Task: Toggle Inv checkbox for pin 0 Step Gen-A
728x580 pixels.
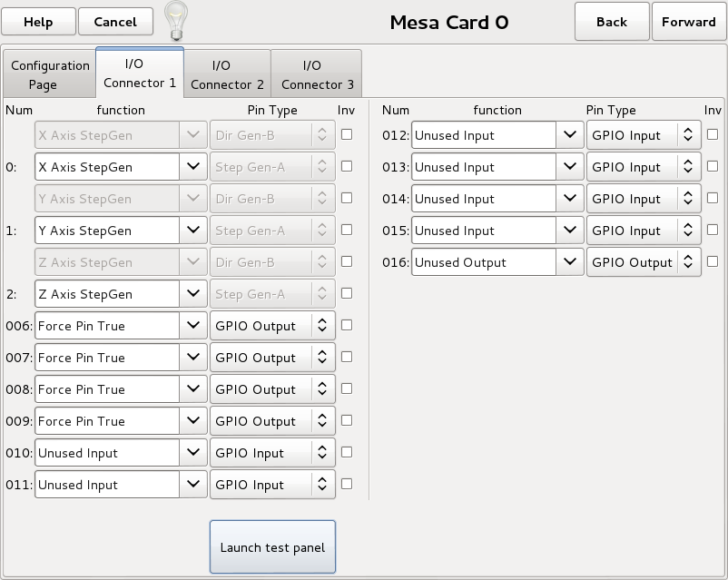Action: (347, 166)
